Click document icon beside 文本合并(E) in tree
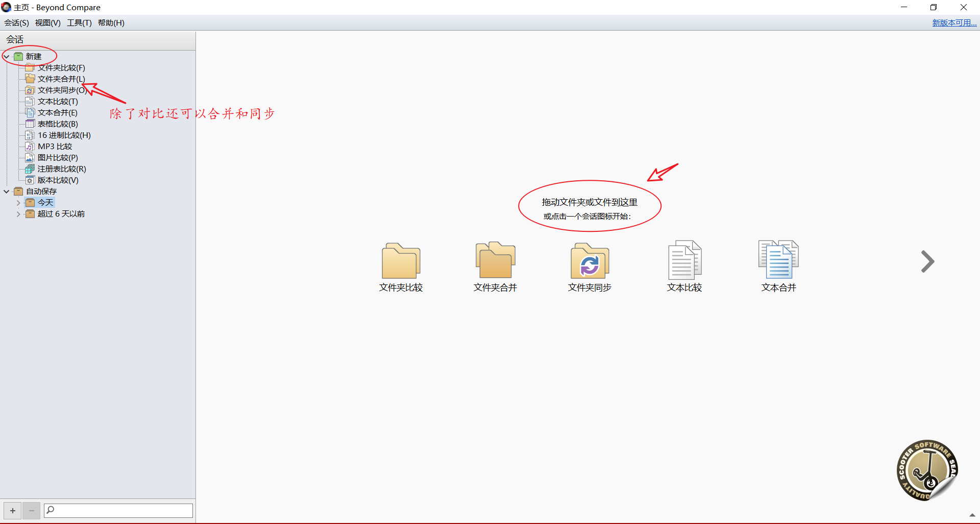 tap(30, 112)
